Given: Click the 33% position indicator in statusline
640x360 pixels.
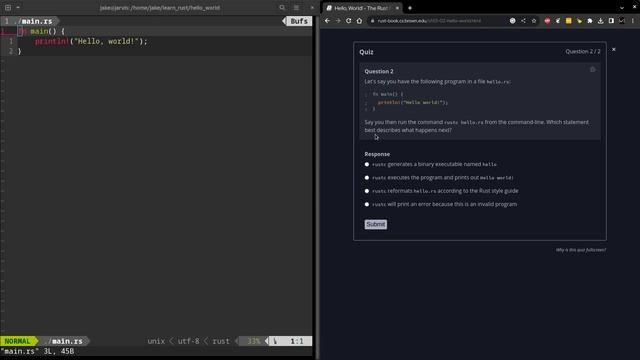Looking at the screenshot, I should point(253,341).
